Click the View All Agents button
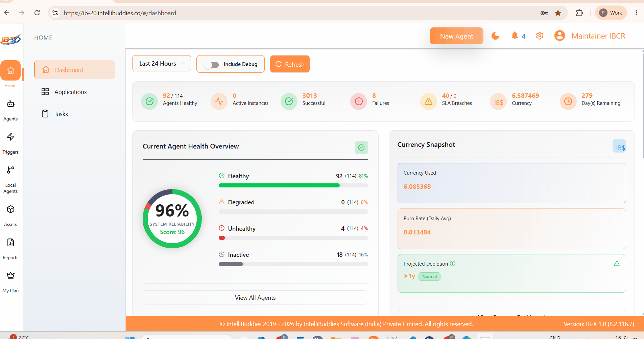644x339 pixels. pyautogui.click(x=255, y=297)
